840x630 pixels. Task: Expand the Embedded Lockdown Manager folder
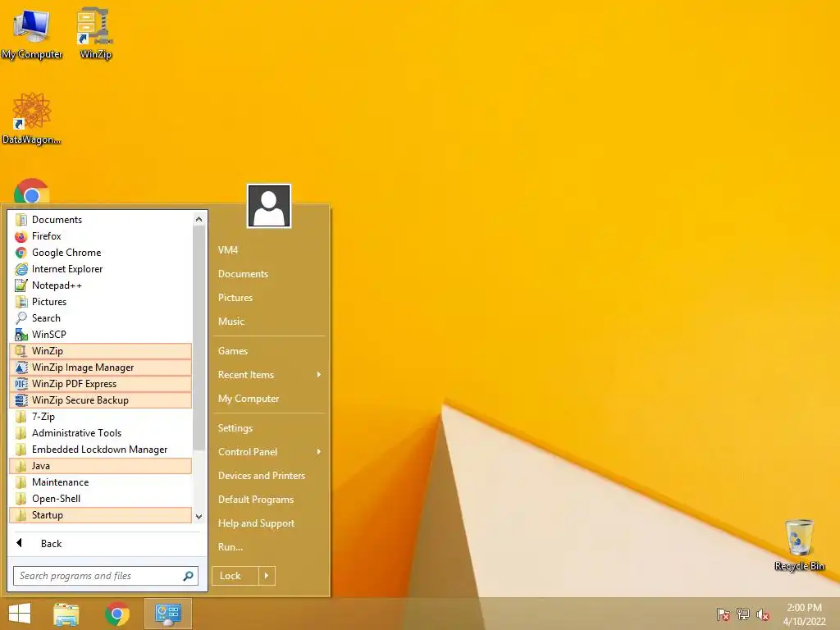coord(101,450)
